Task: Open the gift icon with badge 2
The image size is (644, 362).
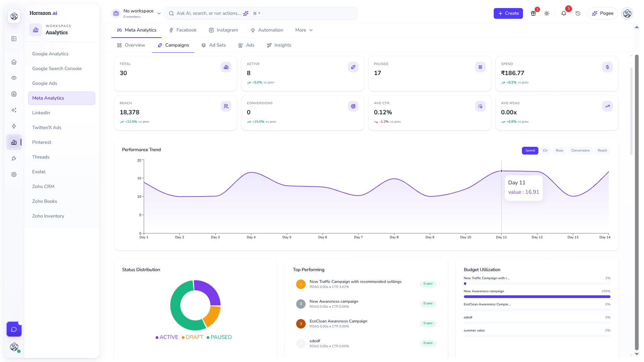Action: coord(533,13)
